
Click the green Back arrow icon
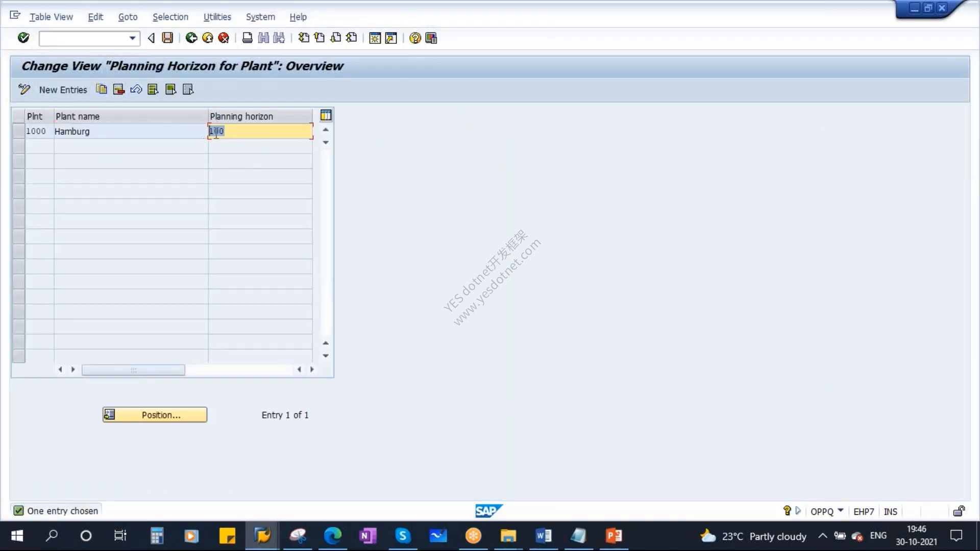191,38
